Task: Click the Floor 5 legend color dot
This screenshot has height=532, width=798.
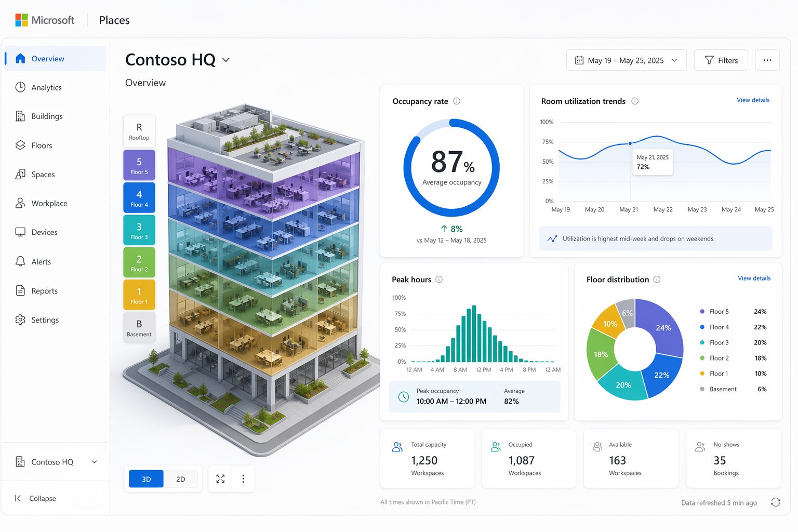Action: (x=702, y=312)
